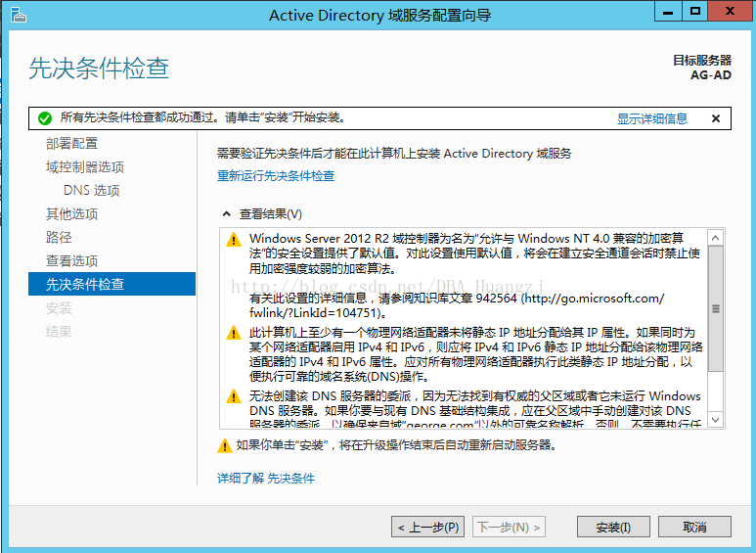Click the 取消 button
Image resolution: width=756 pixels, height=553 pixels.
694,527
